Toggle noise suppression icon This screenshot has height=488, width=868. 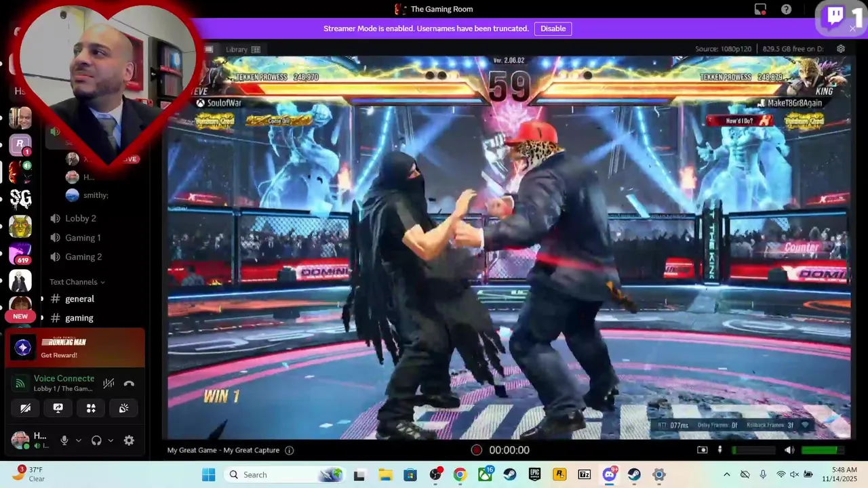coord(108,384)
